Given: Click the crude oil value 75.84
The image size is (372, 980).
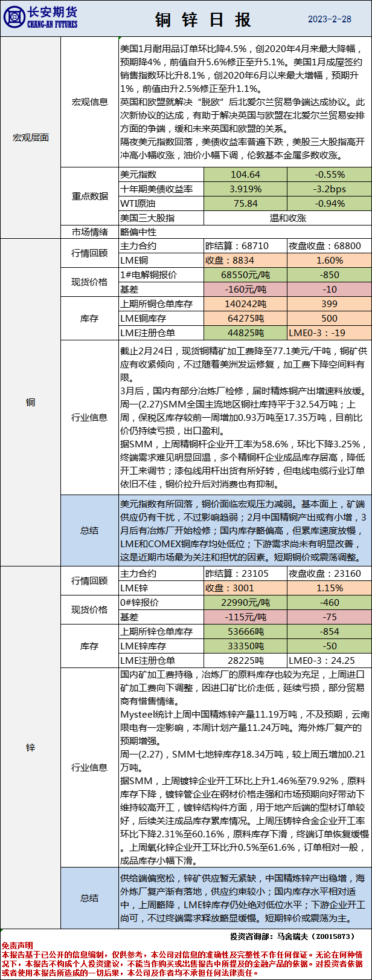Looking at the screenshot, I should tap(245, 203).
